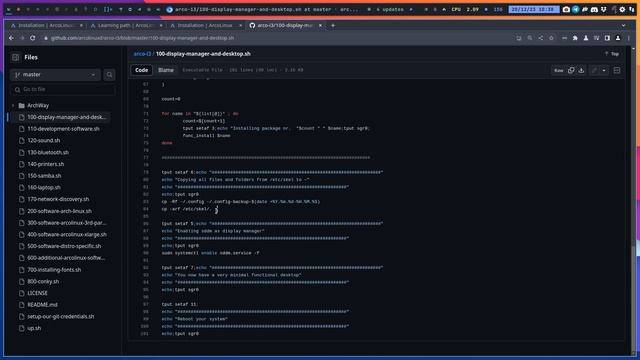
Task: Open 170-network-discovery.sh file
Action: click(58, 199)
